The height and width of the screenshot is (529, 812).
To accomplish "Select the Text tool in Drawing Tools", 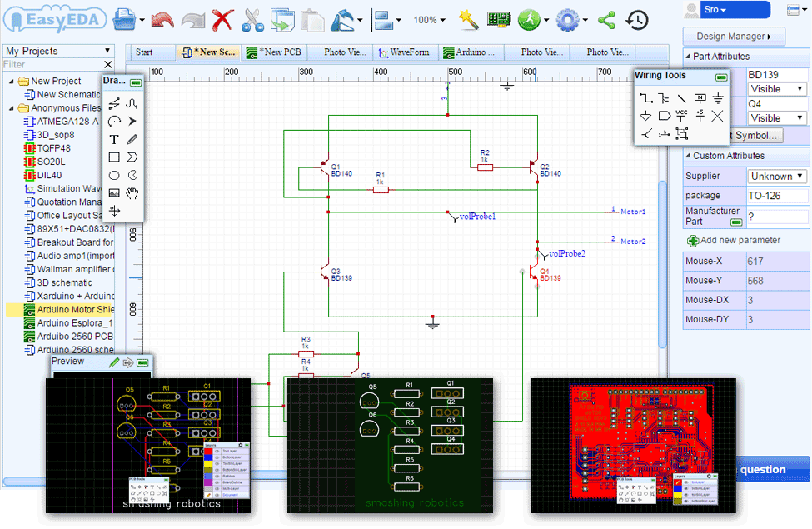I will click(x=113, y=138).
